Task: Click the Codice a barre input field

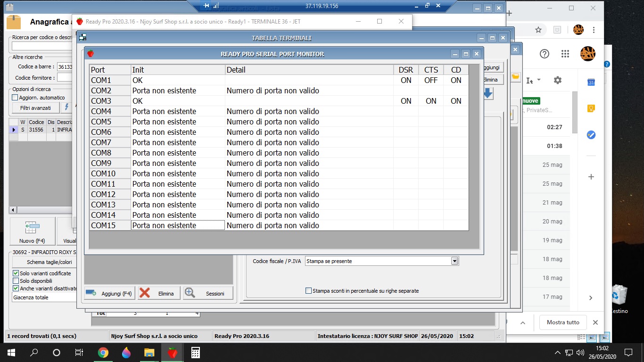Action: [x=65, y=67]
